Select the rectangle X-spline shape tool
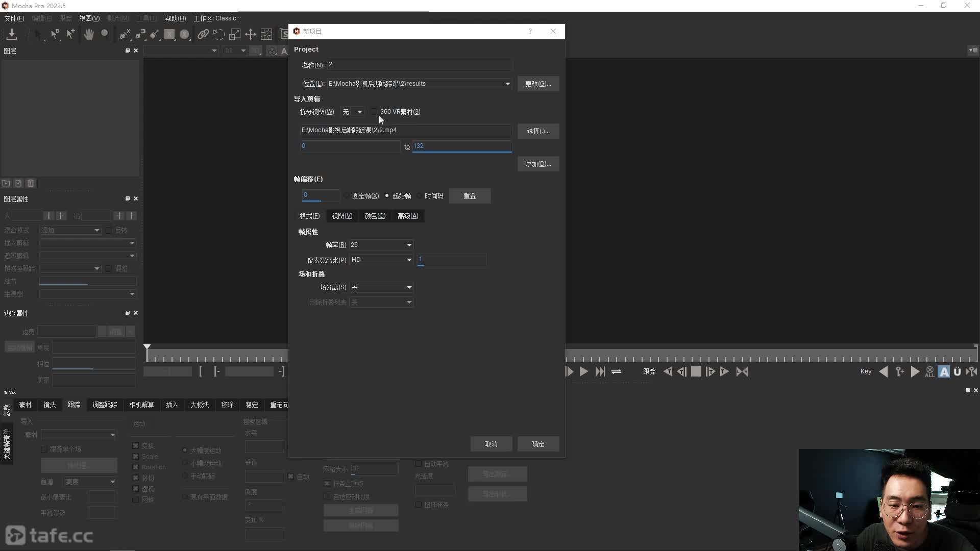This screenshot has height=551, width=980. tap(169, 34)
